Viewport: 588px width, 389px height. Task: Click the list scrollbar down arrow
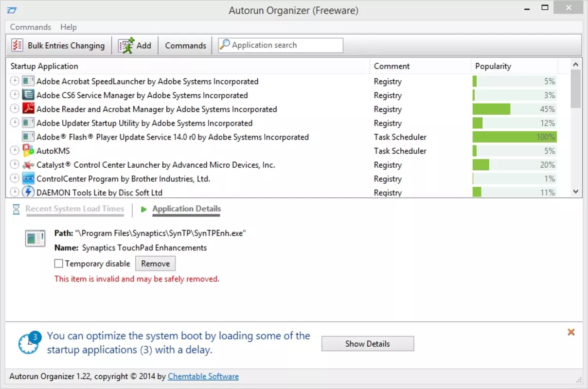coord(576,192)
